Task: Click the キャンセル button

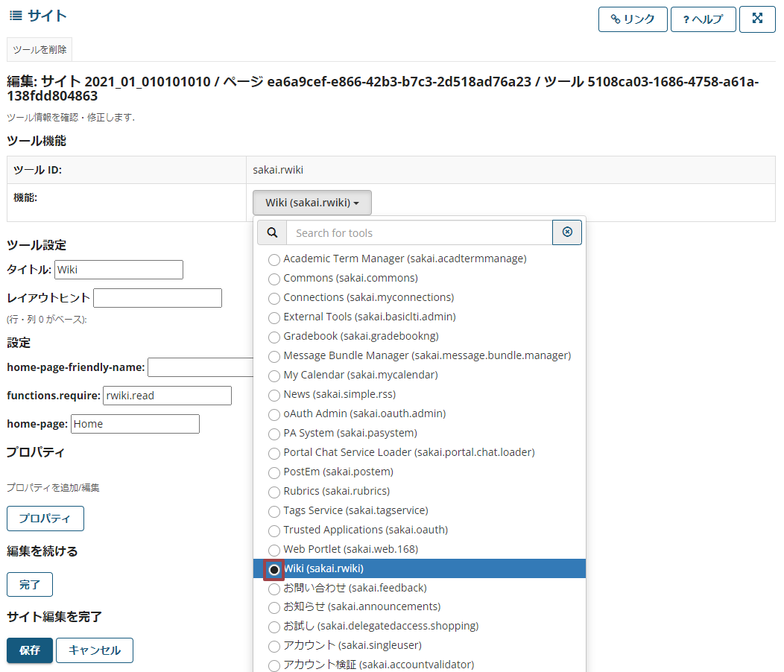Action: pos(95,650)
